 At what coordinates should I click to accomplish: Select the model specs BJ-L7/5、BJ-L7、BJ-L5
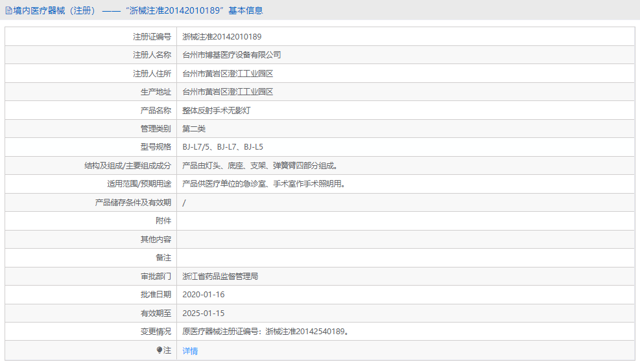[x=223, y=147]
